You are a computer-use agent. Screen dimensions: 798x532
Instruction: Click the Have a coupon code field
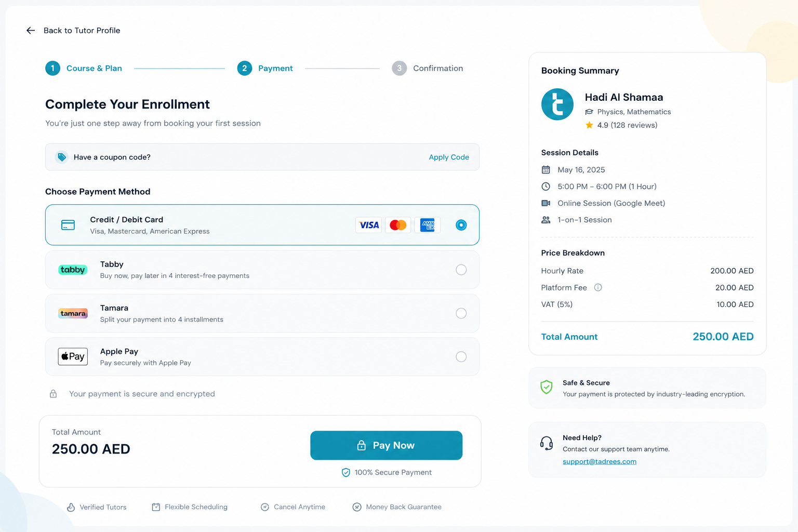262,157
